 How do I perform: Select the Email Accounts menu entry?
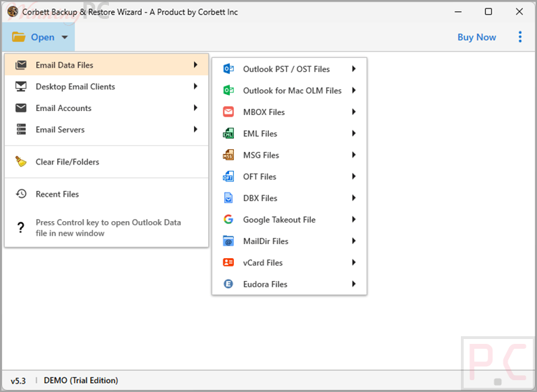pyautogui.click(x=107, y=107)
